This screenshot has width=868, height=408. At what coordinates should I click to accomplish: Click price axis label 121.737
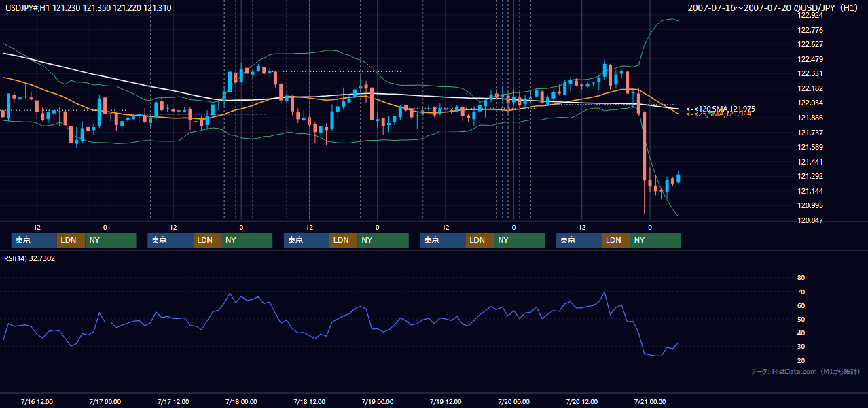coord(811,133)
